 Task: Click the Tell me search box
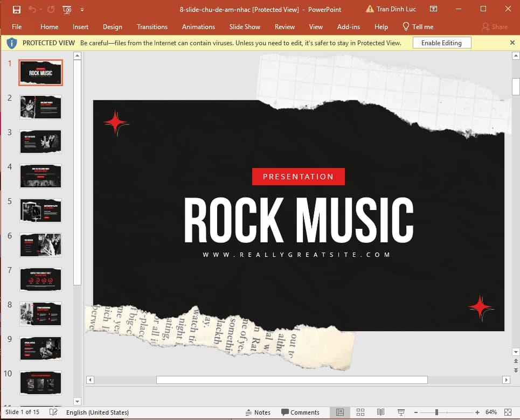coord(418,27)
